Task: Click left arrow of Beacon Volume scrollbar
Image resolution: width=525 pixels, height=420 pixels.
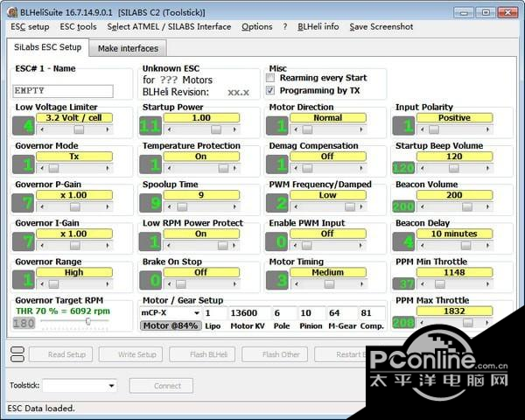Action: point(423,207)
